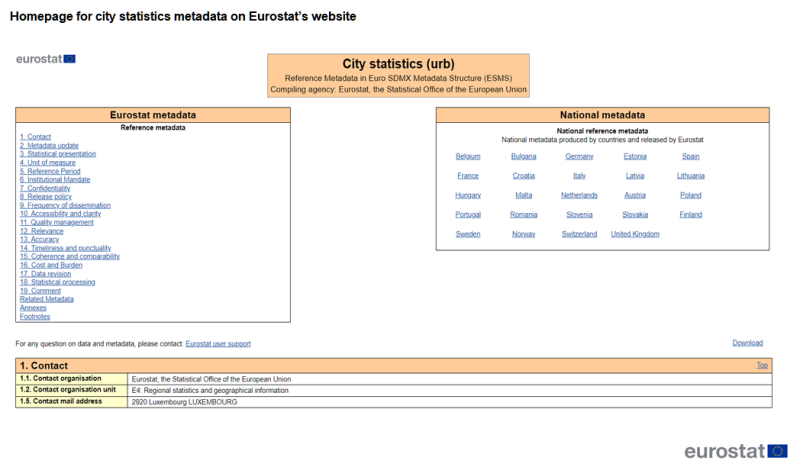Click the '1.5. Contact mail address' cell
Image resolution: width=800 pixels, height=467 pixels.
pyautogui.click(x=71, y=402)
